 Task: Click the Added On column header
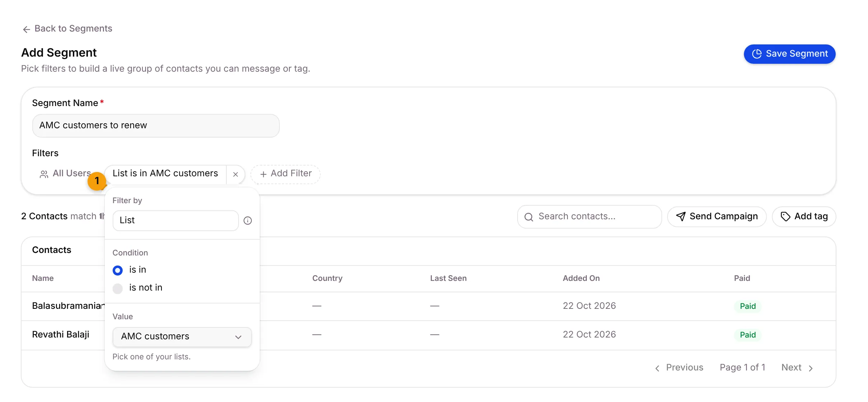coord(581,278)
